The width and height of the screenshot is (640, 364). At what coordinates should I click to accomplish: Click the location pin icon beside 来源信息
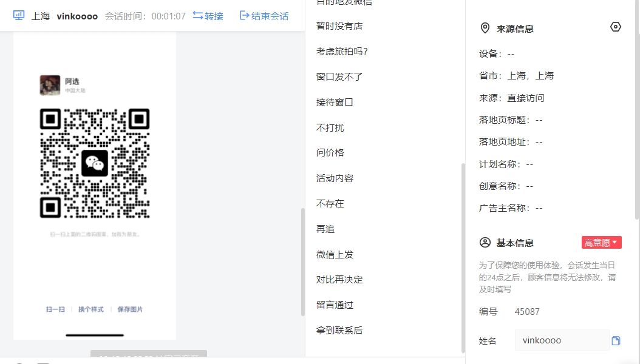tap(485, 28)
